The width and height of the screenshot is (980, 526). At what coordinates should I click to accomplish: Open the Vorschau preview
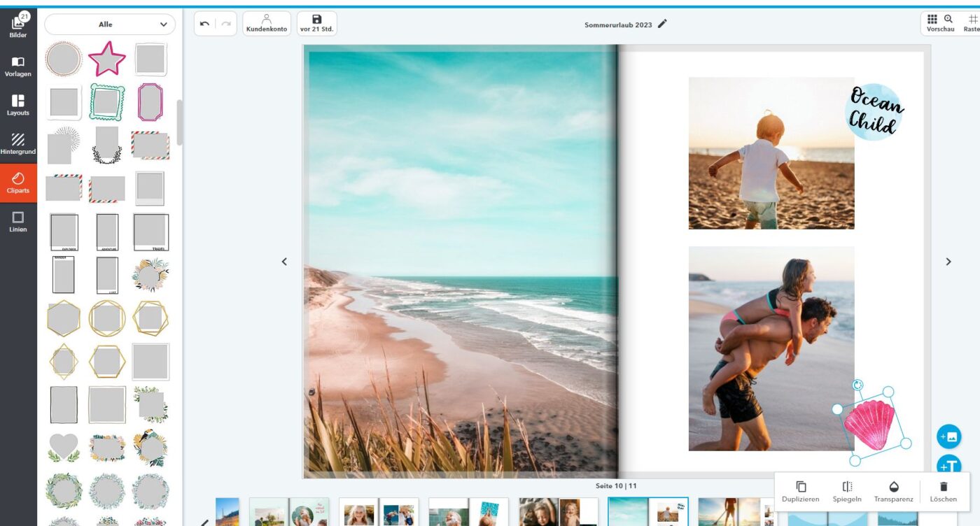(x=940, y=24)
